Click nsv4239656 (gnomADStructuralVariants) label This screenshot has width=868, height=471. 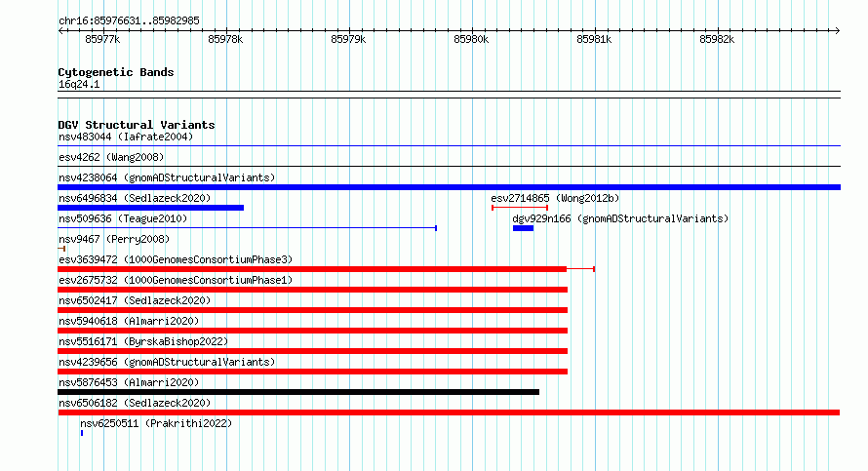[x=167, y=362]
